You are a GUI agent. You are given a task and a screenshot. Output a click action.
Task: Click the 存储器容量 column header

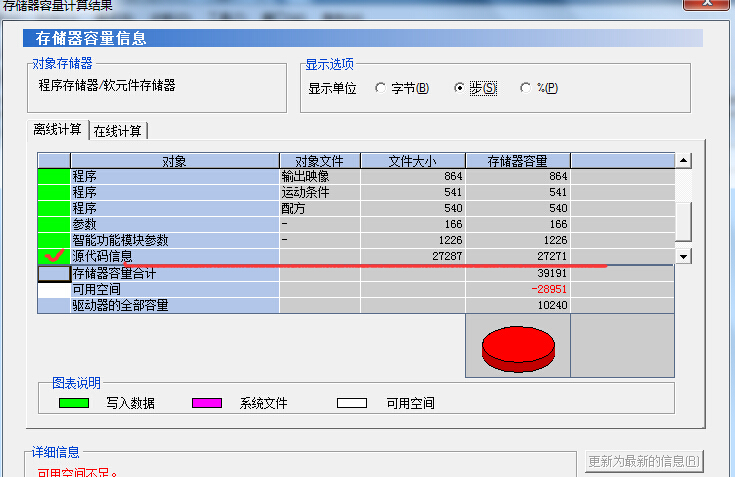(517, 160)
